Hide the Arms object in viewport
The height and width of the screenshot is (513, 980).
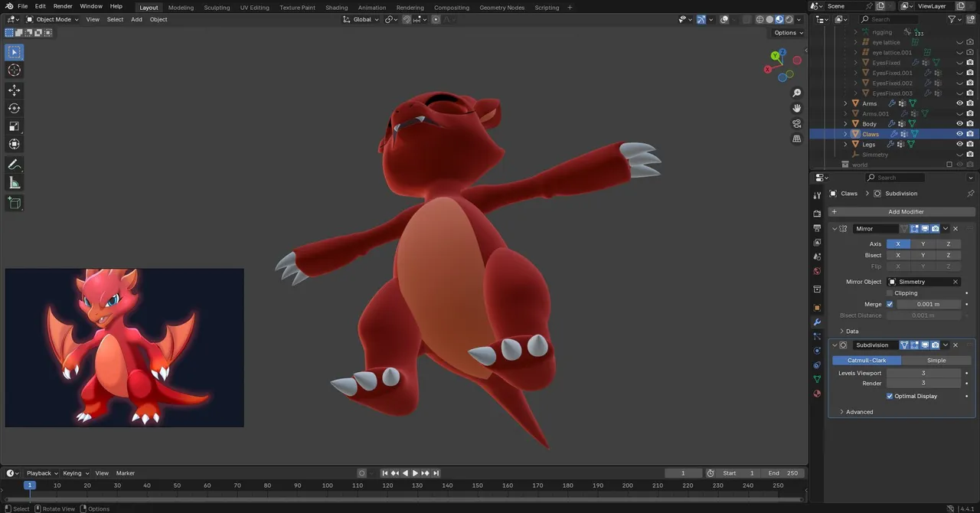pos(959,103)
